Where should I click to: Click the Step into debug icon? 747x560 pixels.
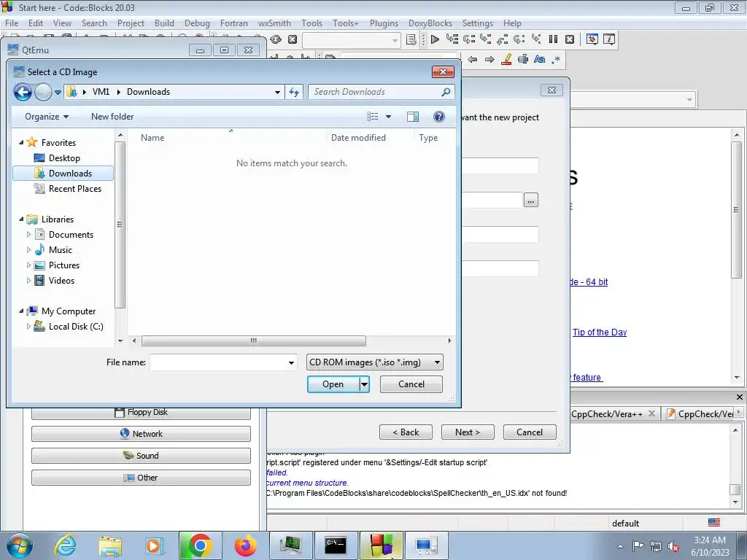click(x=485, y=39)
